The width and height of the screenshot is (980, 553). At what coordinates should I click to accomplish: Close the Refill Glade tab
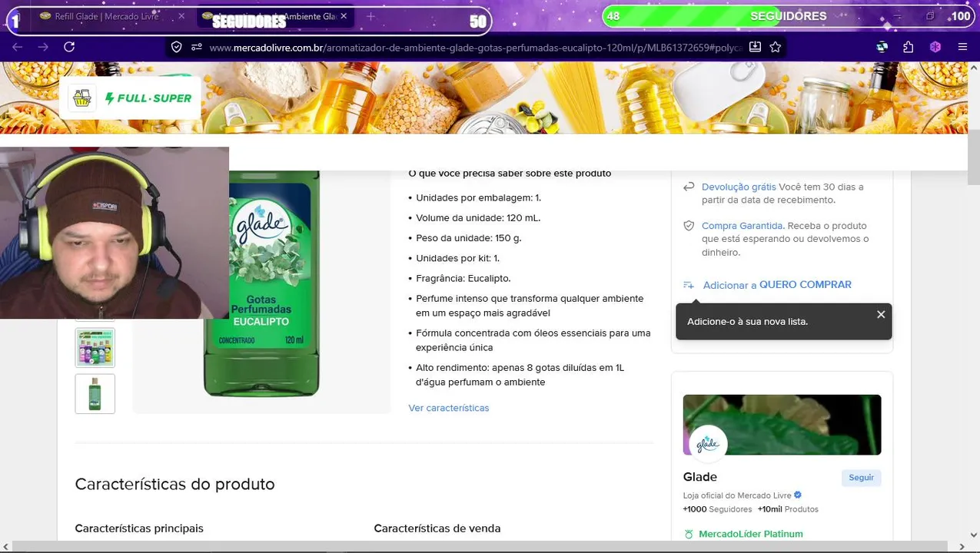coord(181,16)
